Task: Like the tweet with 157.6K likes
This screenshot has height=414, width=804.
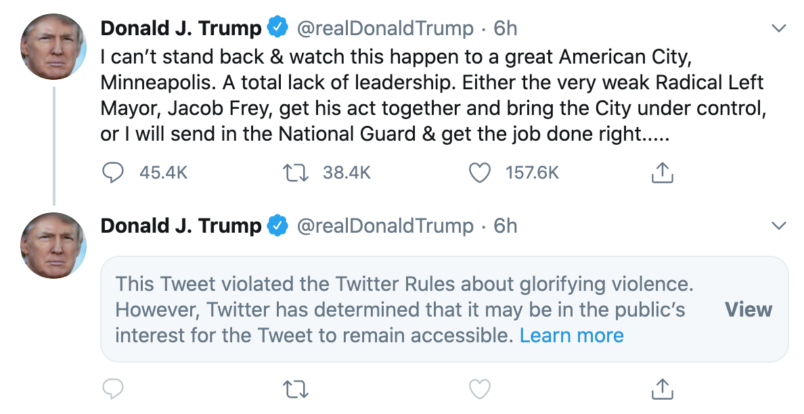Action: click(480, 173)
